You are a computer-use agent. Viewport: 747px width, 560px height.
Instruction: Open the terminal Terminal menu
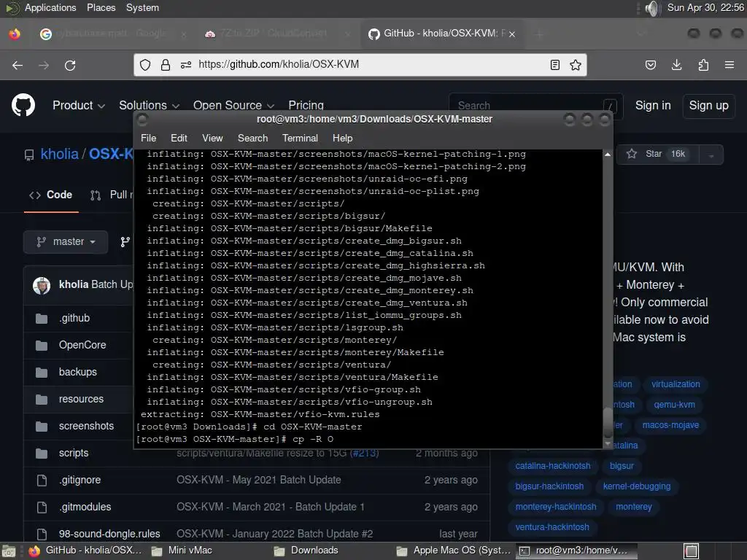click(300, 138)
